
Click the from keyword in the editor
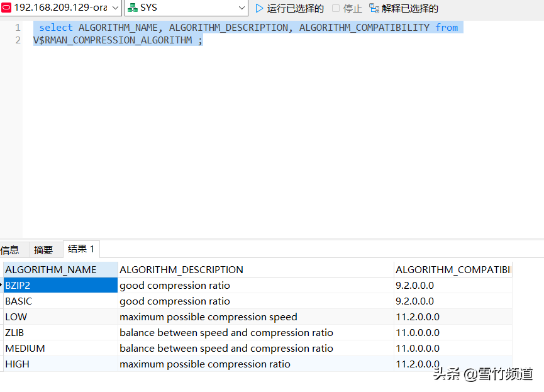(x=447, y=28)
